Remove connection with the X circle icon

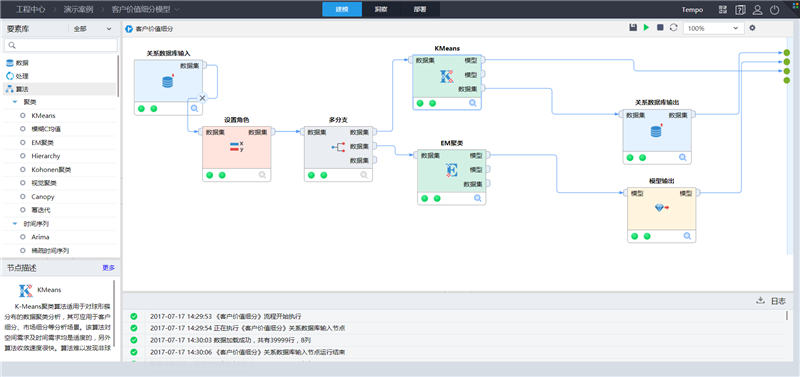[x=203, y=98]
